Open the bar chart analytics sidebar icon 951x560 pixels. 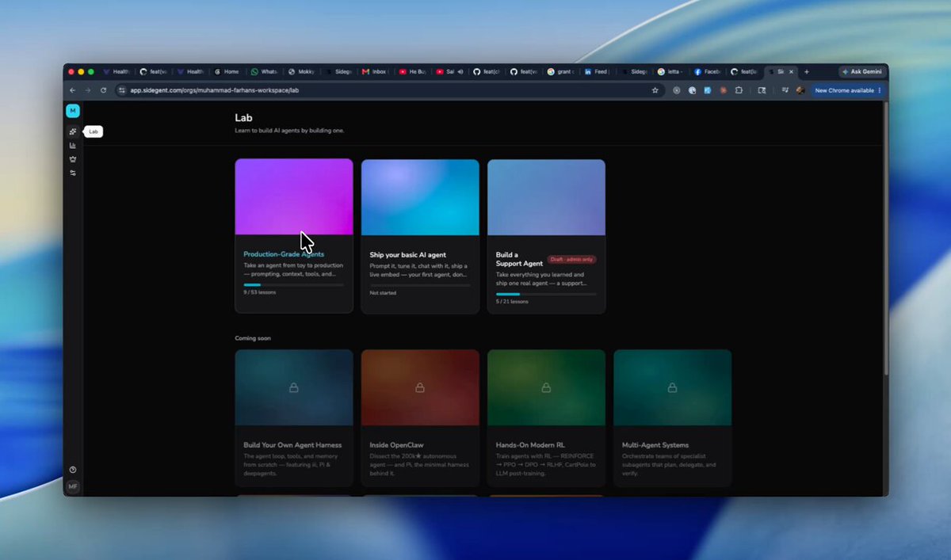point(73,145)
